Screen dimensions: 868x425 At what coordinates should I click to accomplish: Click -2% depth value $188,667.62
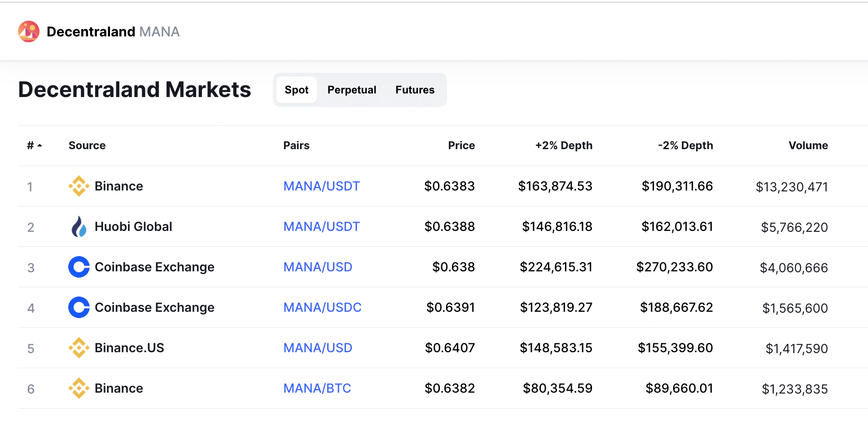click(676, 307)
